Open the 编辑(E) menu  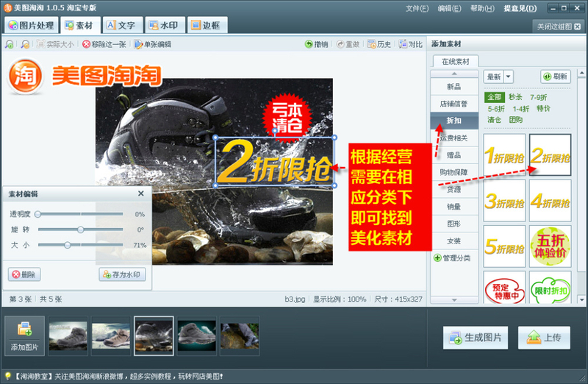(x=449, y=8)
